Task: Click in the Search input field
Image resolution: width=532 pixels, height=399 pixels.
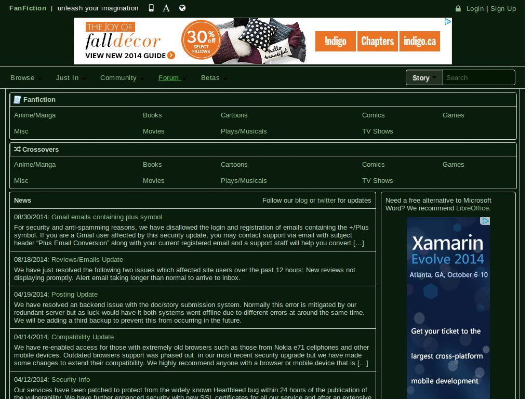Action: point(478,78)
